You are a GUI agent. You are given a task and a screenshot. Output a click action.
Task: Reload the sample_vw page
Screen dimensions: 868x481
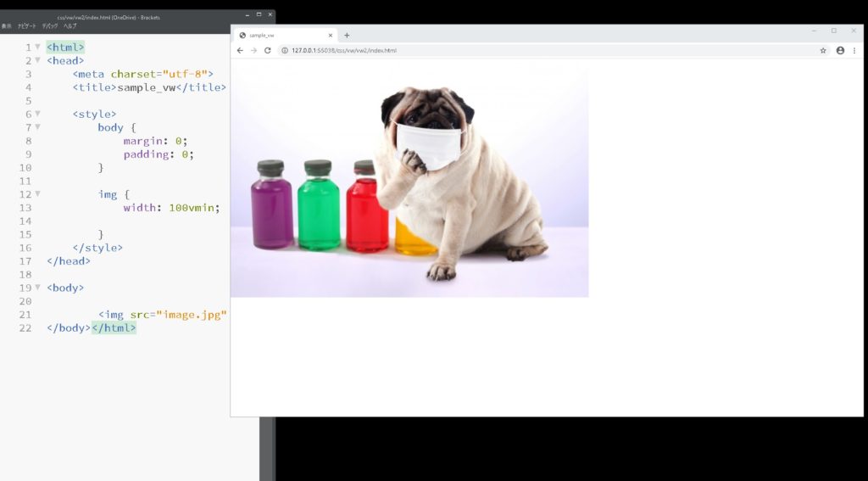click(x=268, y=51)
